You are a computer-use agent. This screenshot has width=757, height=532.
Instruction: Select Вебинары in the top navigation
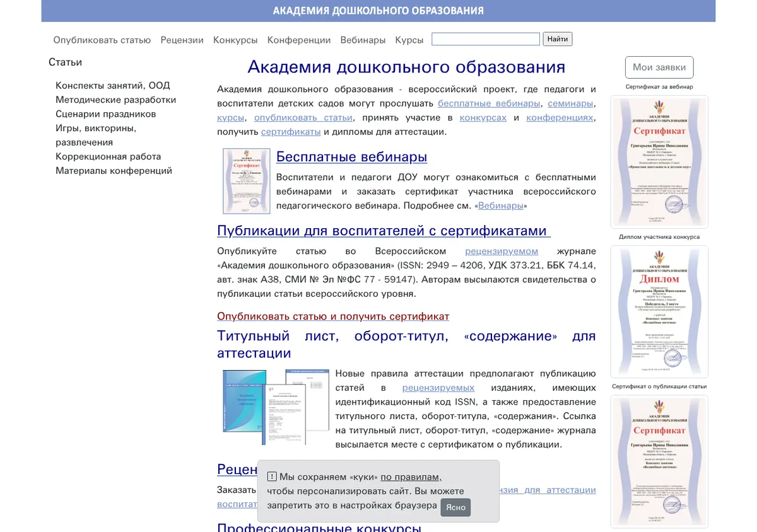click(363, 40)
